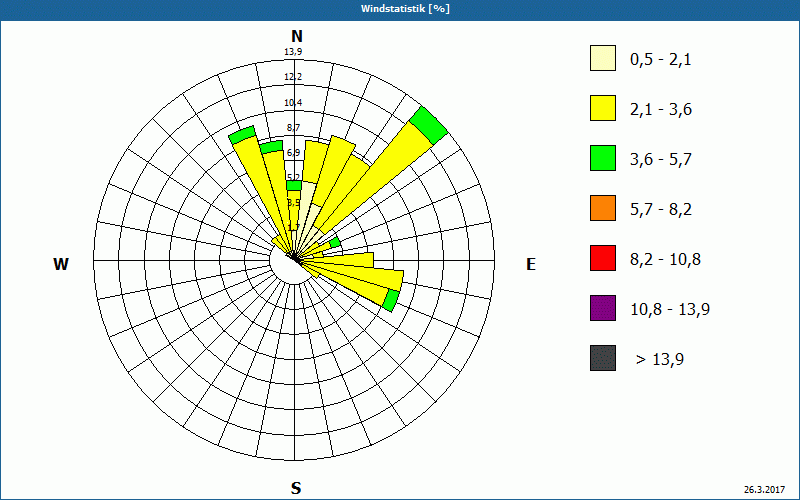Click the legend label '8,2 - 10,8'

point(665,260)
